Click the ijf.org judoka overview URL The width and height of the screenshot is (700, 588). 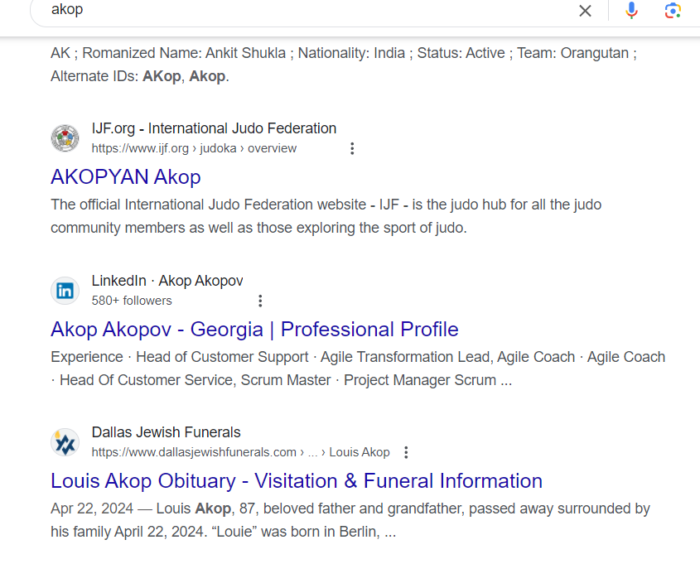(x=194, y=149)
